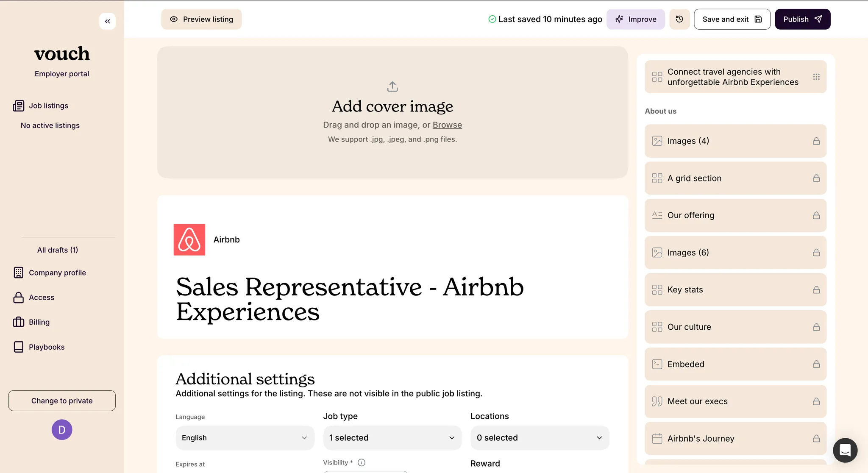Image resolution: width=868 pixels, height=473 pixels.
Task: Open the Billing page
Action: tap(39, 322)
